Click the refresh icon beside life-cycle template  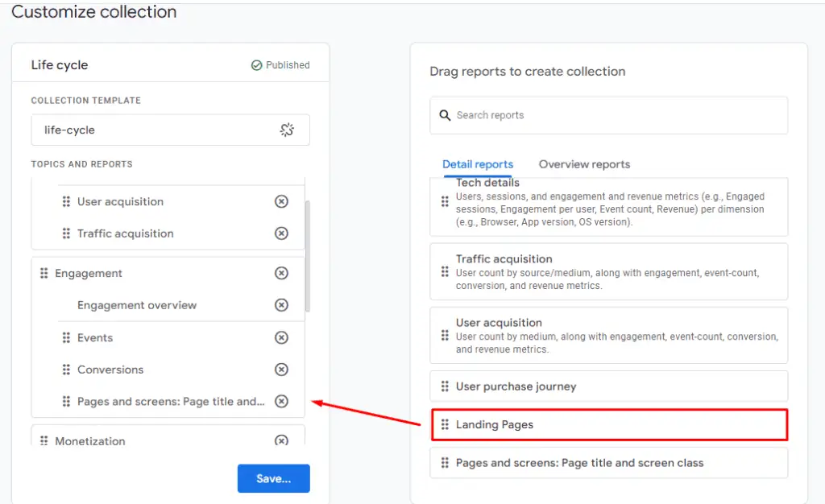click(288, 130)
